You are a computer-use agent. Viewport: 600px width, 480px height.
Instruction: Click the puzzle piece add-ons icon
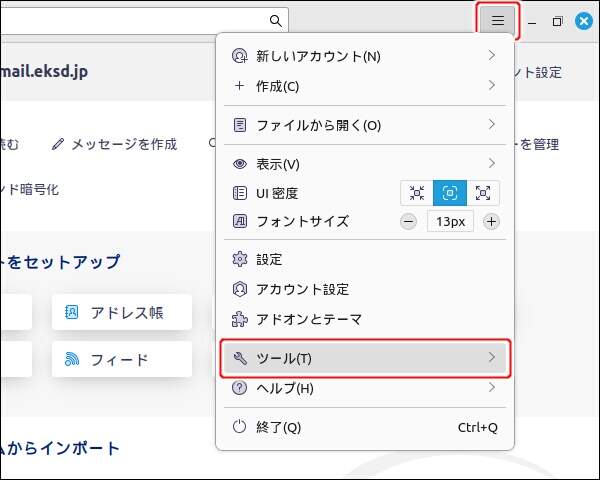pos(240,319)
